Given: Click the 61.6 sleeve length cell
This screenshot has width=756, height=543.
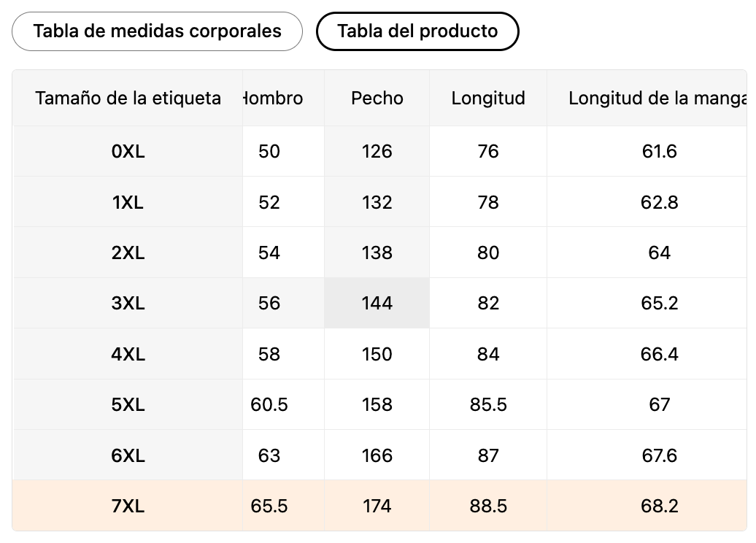Looking at the screenshot, I should (x=659, y=151).
